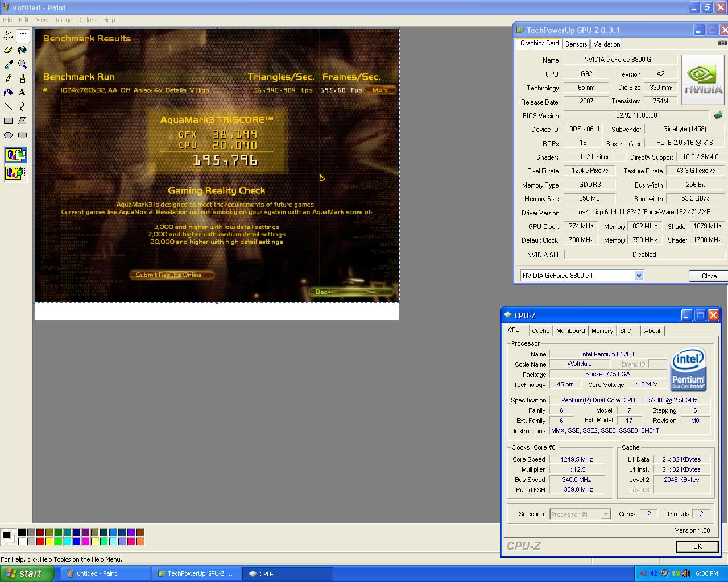728x582 pixels.
Task: Open the Edit menu in Paint
Action: tap(24, 20)
